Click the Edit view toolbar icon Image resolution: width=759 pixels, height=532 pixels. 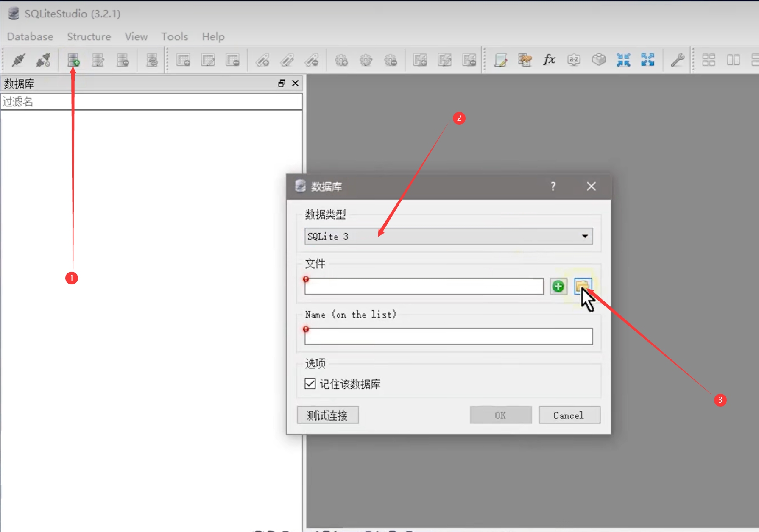[445, 60]
